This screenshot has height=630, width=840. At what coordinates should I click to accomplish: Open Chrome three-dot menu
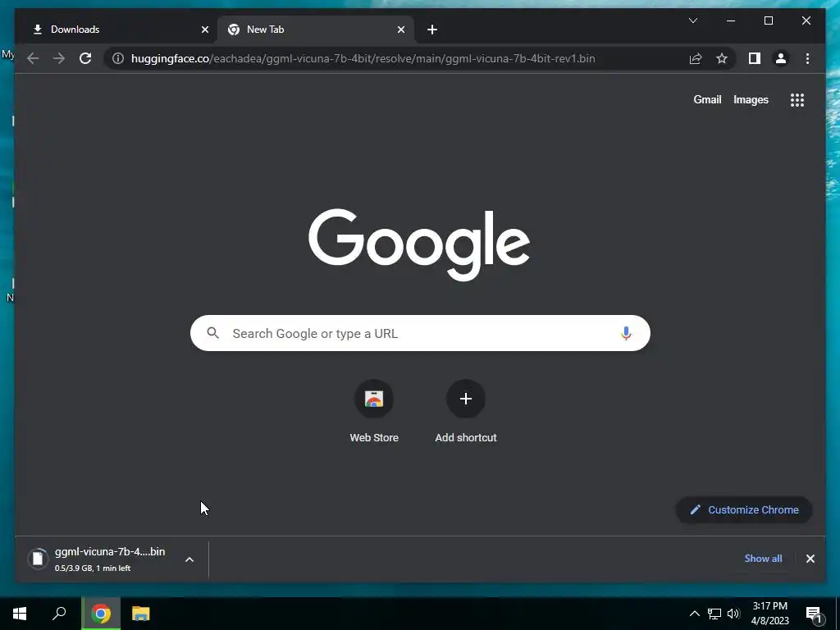pos(807,58)
